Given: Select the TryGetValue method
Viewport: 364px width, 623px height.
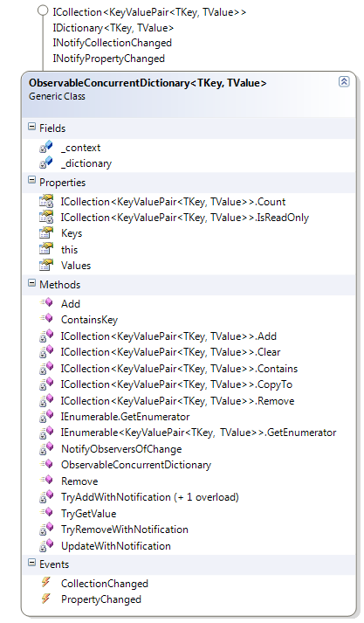Looking at the screenshot, I should 88,513.
